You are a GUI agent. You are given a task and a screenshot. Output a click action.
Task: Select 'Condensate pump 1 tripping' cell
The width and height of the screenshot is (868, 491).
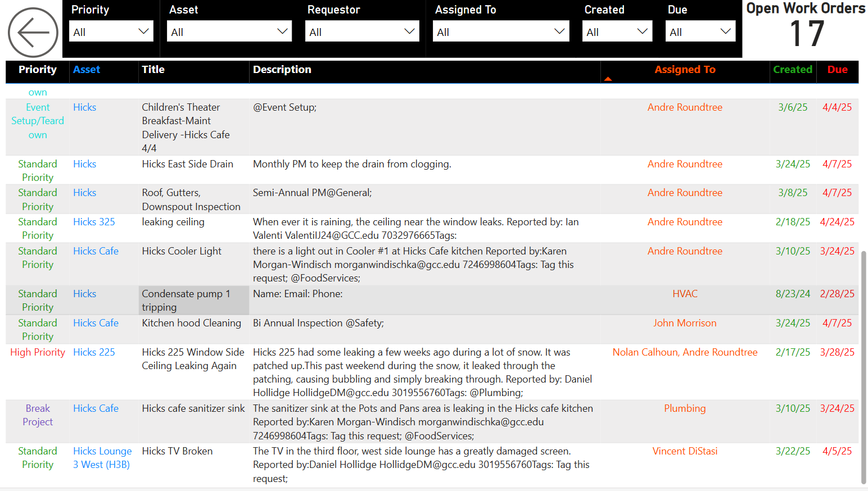click(194, 301)
